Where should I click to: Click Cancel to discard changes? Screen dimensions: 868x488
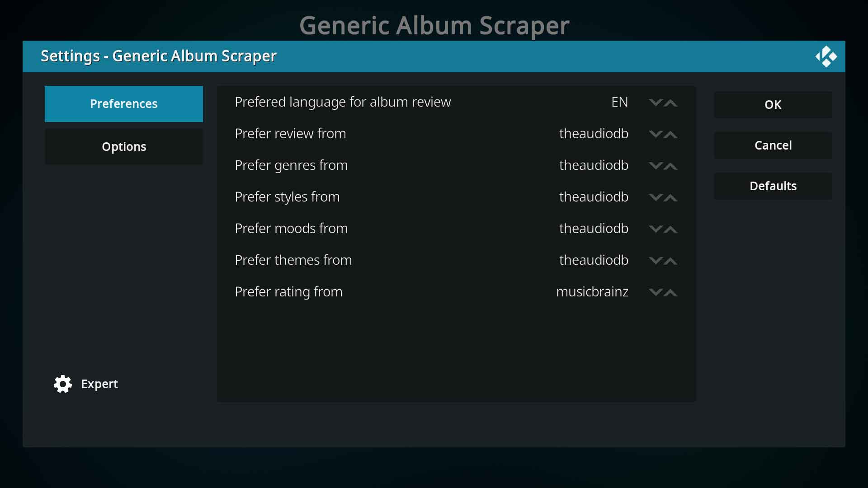pos(773,145)
